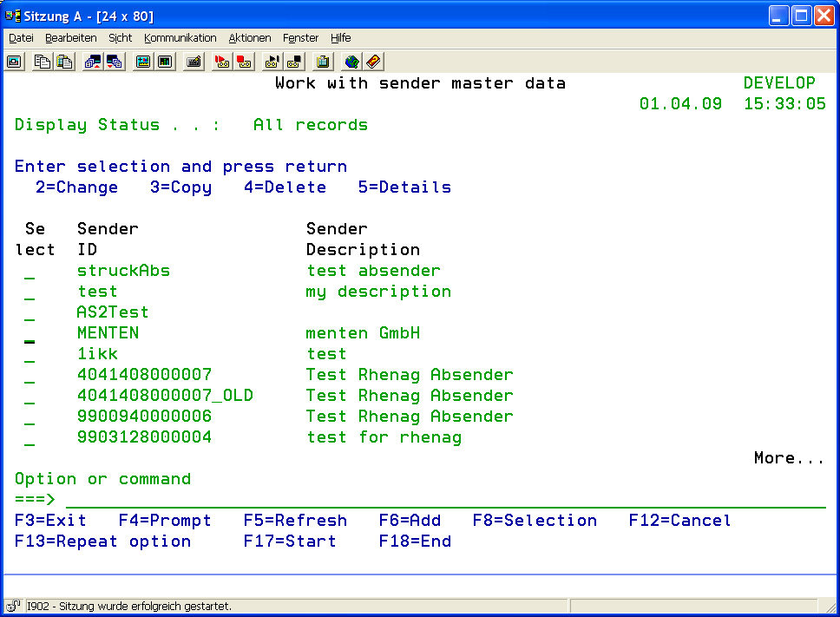Click the select field beside MENTEN
The image size is (840, 617).
(x=30, y=334)
